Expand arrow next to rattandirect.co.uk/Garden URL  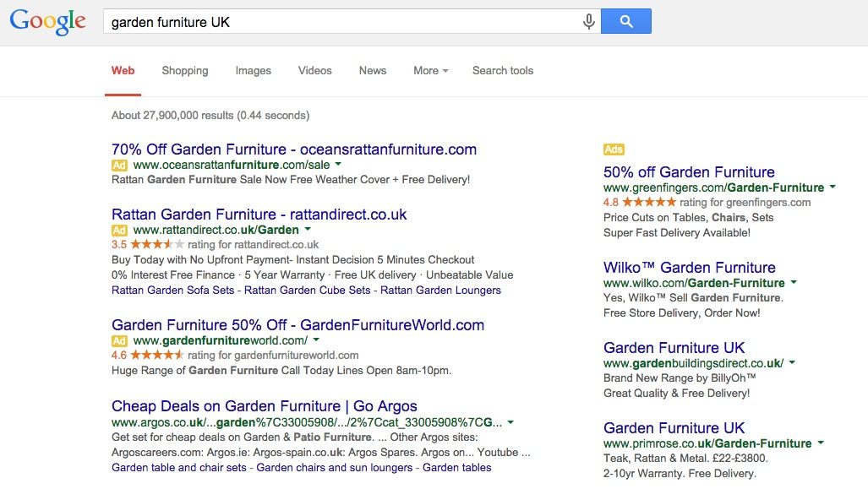pos(308,229)
